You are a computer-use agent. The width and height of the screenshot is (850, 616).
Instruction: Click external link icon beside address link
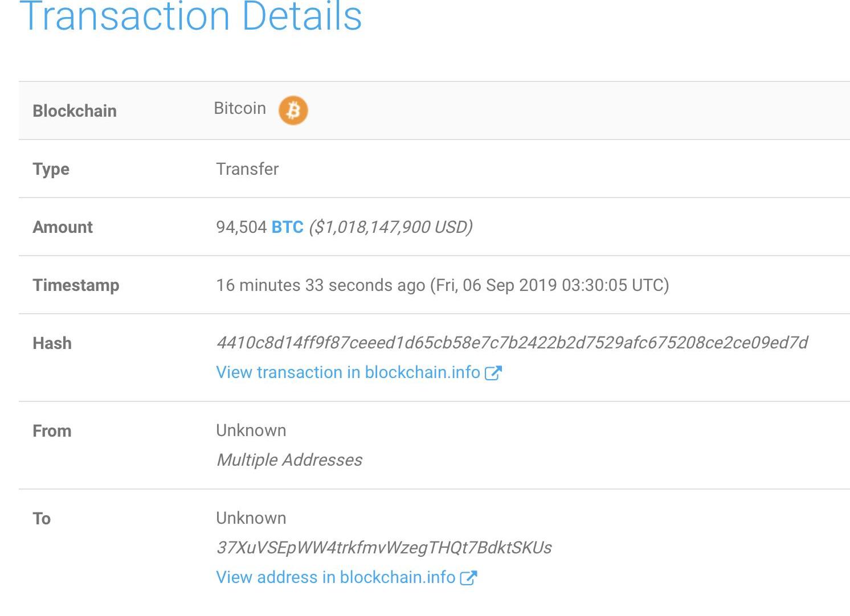click(x=468, y=578)
